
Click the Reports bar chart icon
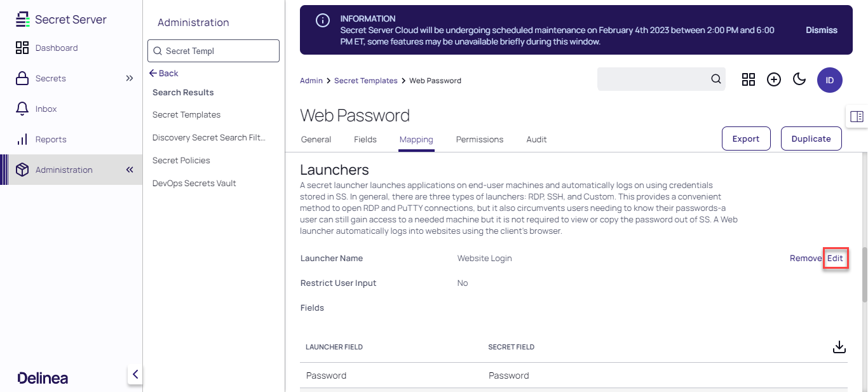(x=22, y=139)
